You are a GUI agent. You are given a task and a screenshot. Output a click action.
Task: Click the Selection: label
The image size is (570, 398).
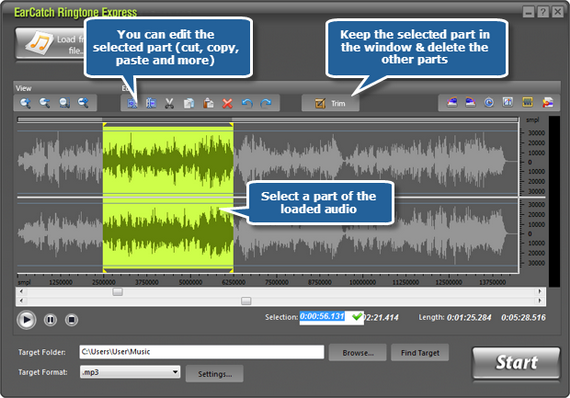coord(281,317)
